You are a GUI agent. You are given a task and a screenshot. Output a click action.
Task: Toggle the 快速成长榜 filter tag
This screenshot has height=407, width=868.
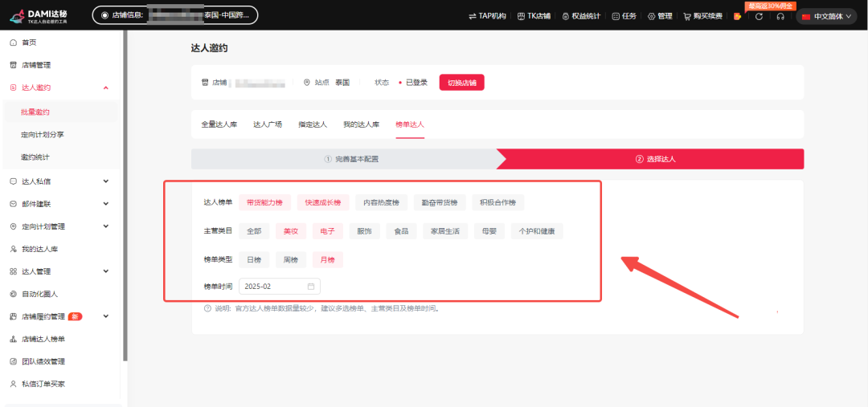(323, 202)
